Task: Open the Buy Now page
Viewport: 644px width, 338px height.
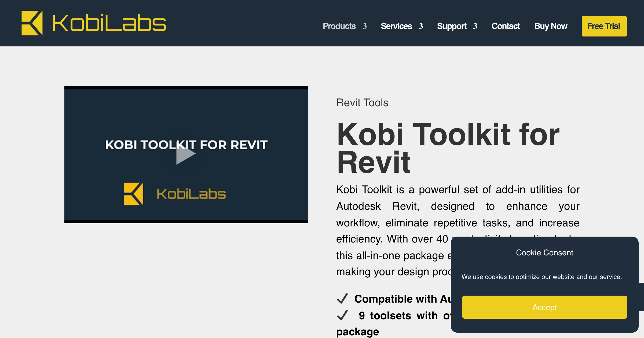Action: pos(551,26)
